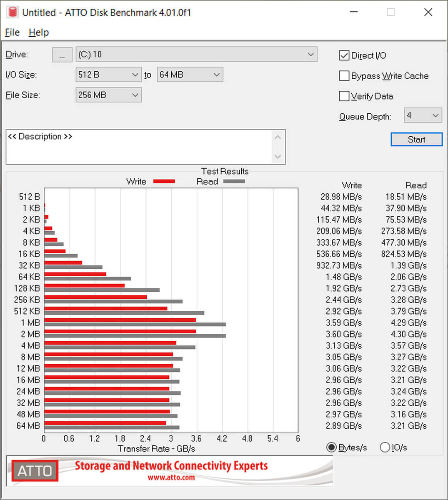Open the Help menu

point(38,32)
